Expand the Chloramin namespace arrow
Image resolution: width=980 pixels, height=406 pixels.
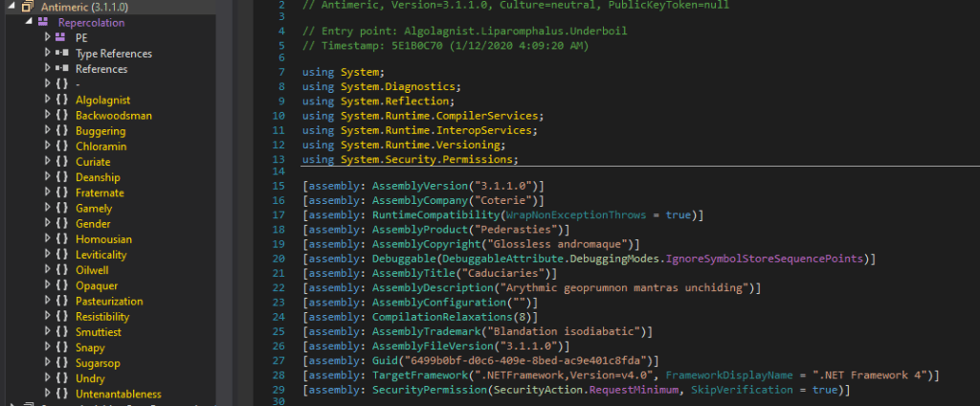tap(47, 147)
